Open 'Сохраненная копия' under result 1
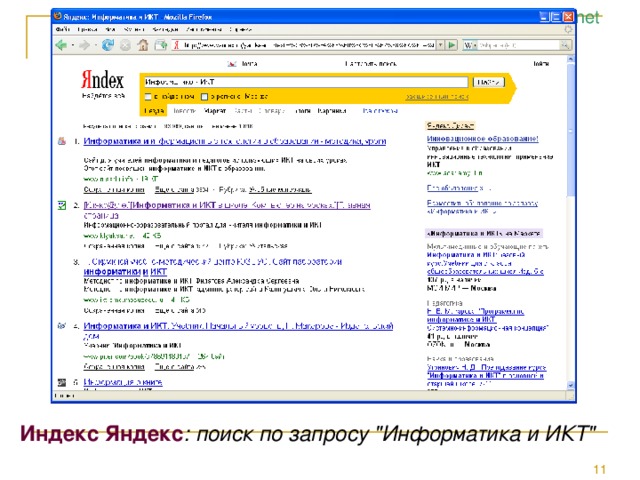 point(114,190)
